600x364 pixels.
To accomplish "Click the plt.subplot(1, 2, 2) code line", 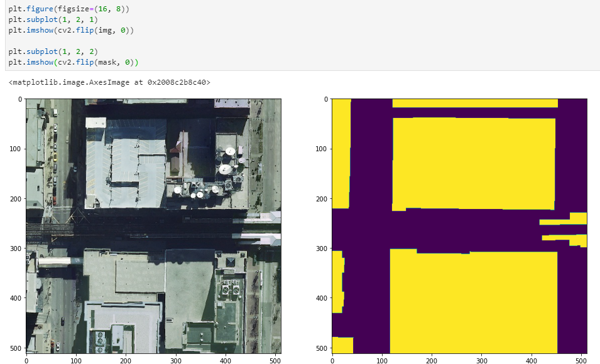I will point(53,51).
